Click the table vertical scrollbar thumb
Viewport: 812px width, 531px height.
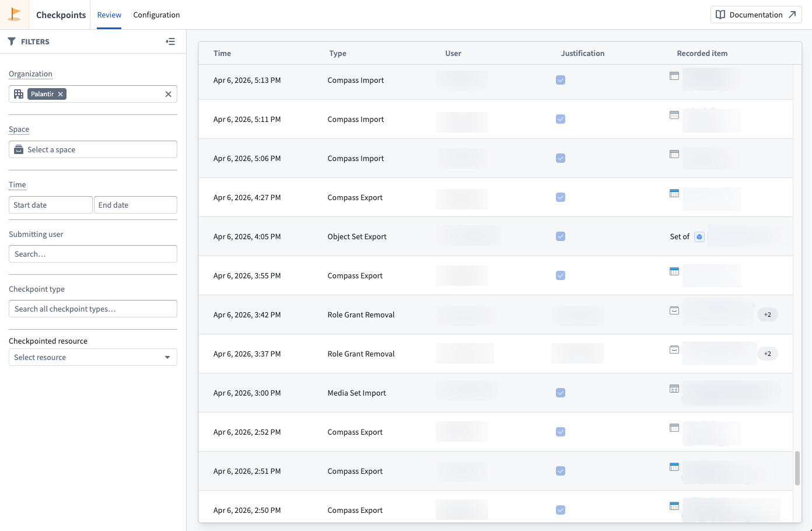pyautogui.click(x=797, y=468)
